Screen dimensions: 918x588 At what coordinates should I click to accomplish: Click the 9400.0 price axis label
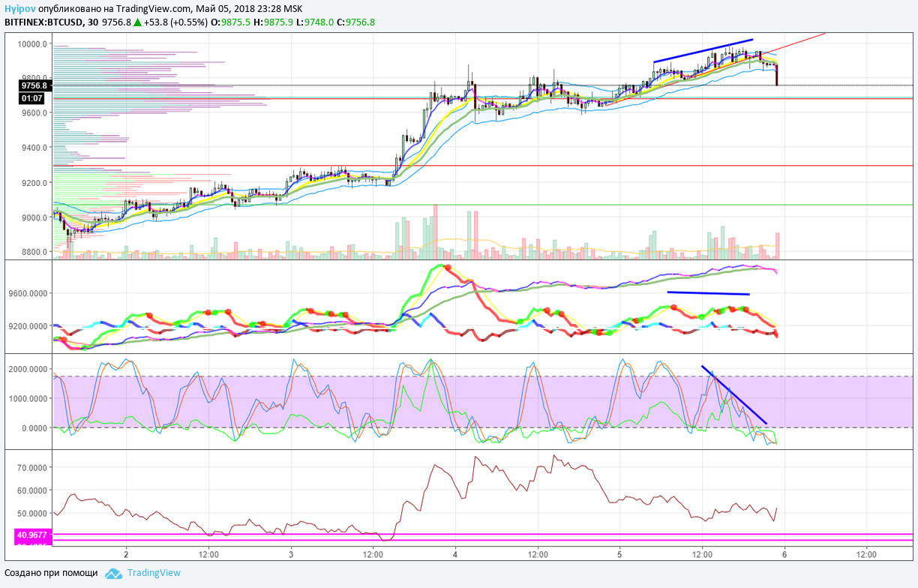(x=35, y=148)
